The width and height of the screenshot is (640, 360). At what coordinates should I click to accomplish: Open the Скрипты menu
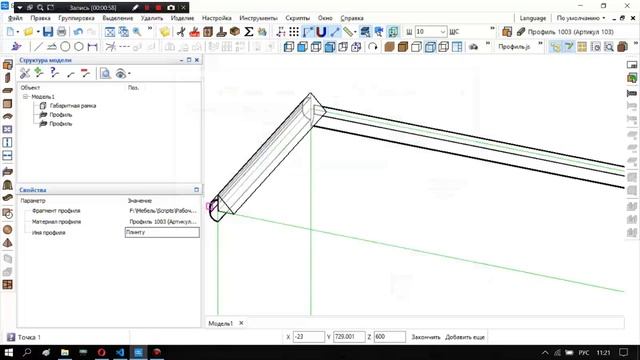(298, 18)
